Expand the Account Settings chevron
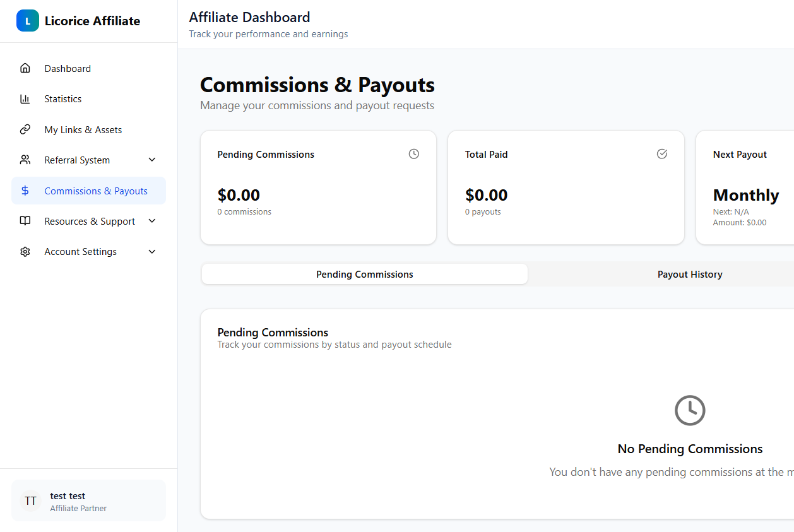This screenshot has width=794, height=532. (x=152, y=252)
